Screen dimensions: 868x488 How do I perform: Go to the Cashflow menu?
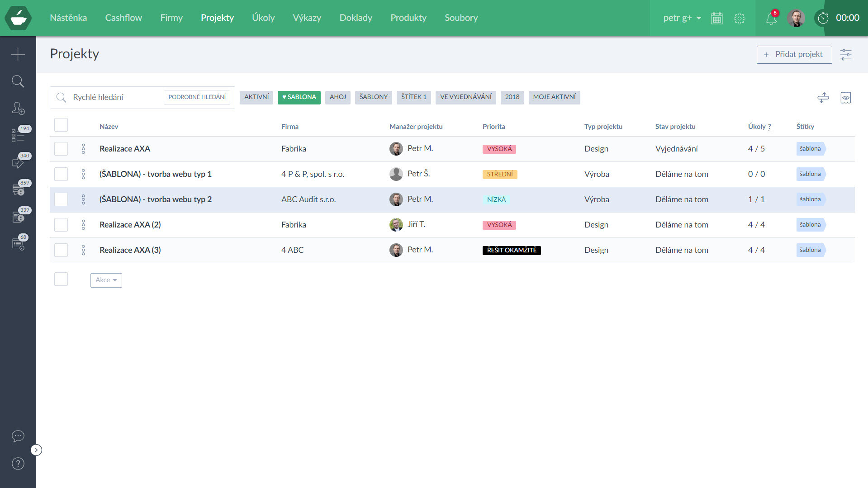[x=123, y=18]
